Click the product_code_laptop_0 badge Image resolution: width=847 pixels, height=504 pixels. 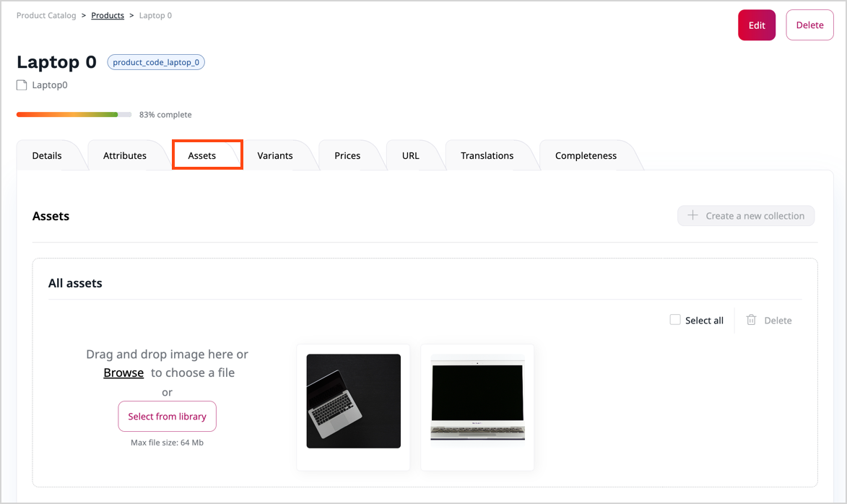(155, 61)
